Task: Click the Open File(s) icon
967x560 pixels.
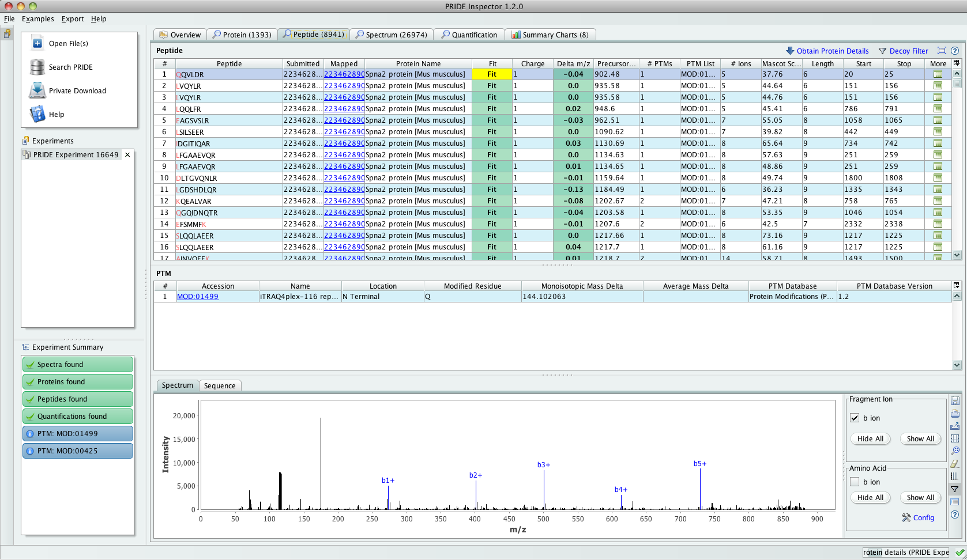Action: coord(37,43)
